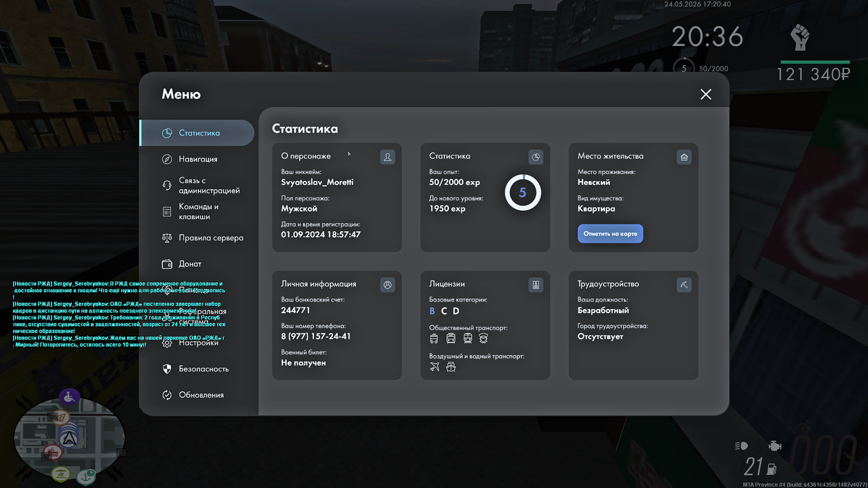Click the fuel pump icon in HUD
Image resolution: width=868 pixels, height=488 pixels.
pyautogui.click(x=771, y=468)
